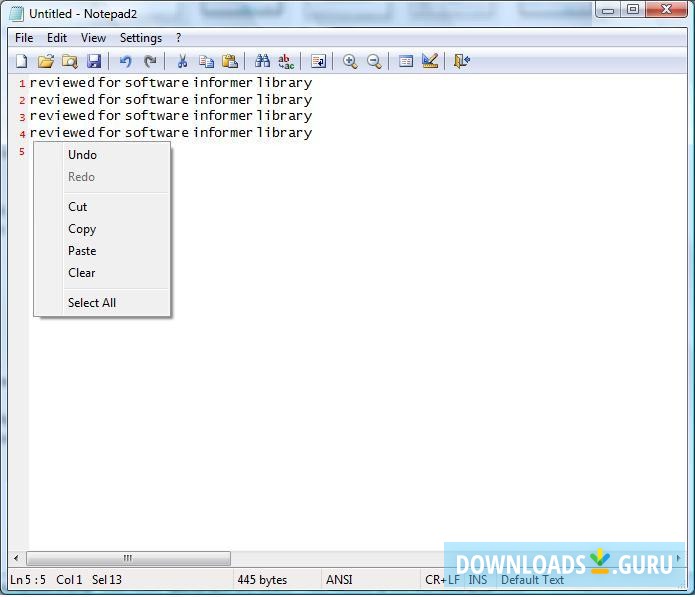Zoom out with magnifier minus icon
The width and height of the screenshot is (695, 597).
pos(375,61)
